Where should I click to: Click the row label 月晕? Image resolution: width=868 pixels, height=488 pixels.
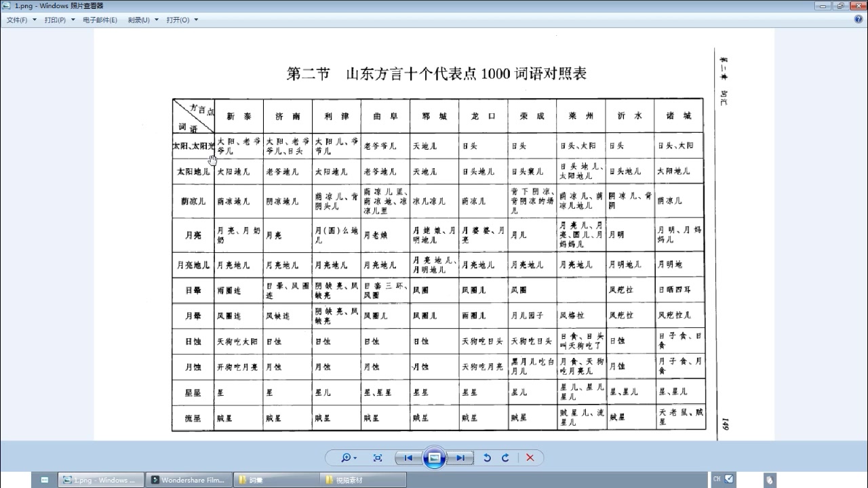click(x=193, y=316)
